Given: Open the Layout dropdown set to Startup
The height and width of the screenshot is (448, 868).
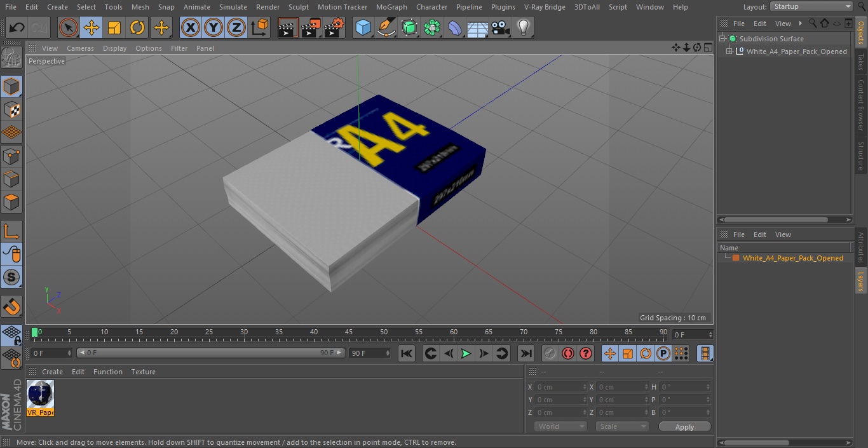Looking at the screenshot, I should 812,6.
